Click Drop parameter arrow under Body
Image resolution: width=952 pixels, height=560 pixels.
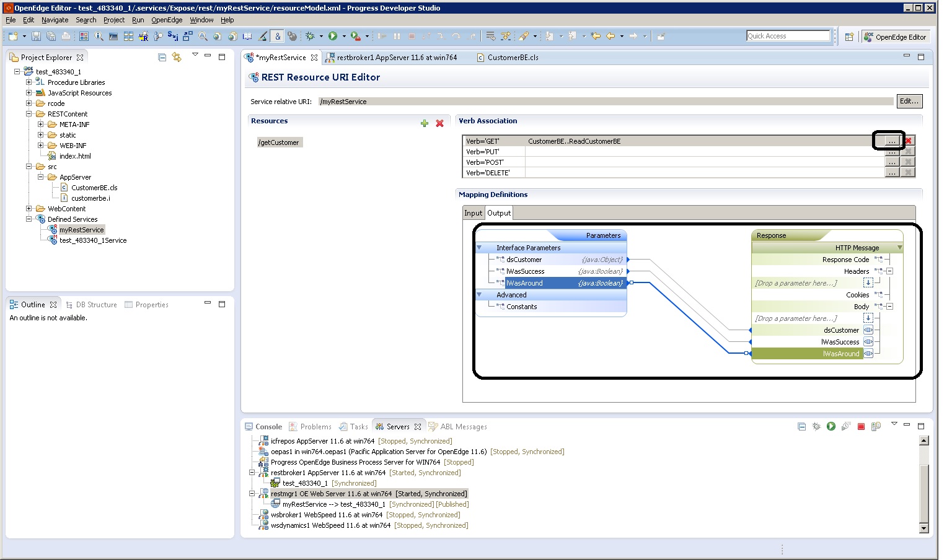[x=868, y=318]
